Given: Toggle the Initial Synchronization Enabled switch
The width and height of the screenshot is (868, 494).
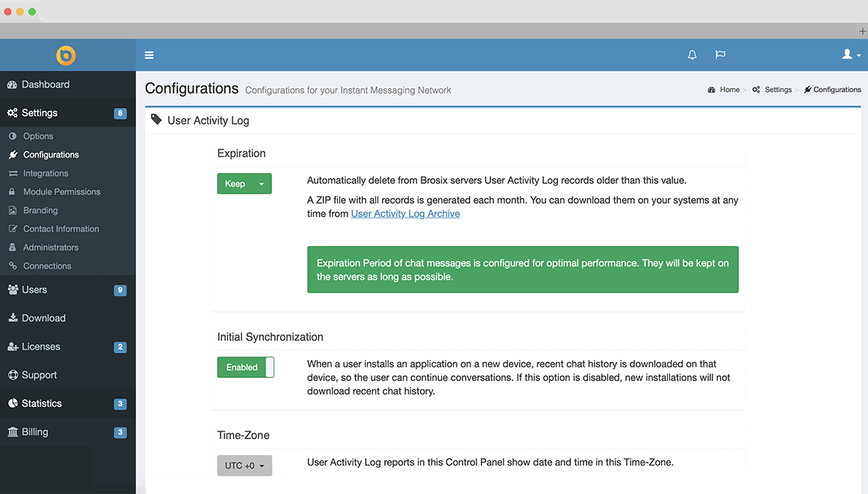Looking at the screenshot, I should tap(246, 367).
